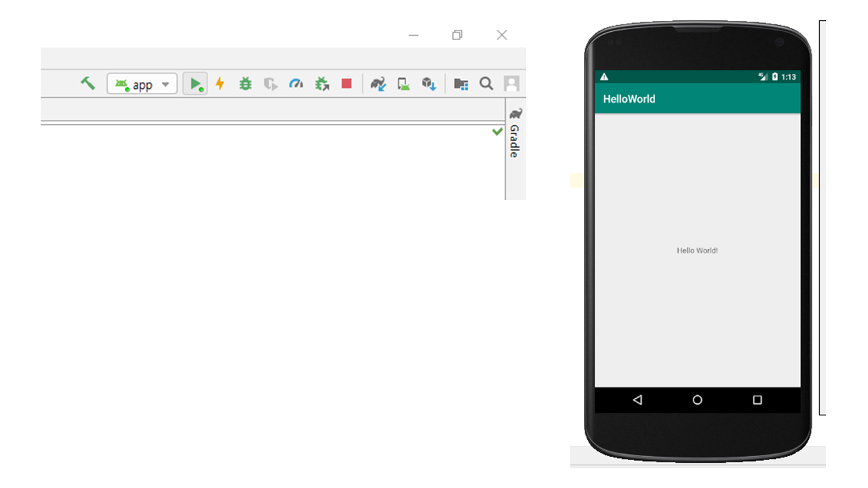
Task: Attach debugger to Android process
Action: point(321,84)
